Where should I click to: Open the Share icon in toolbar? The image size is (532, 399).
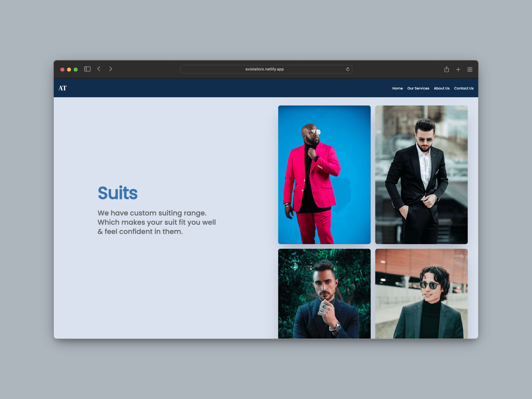pos(446,69)
